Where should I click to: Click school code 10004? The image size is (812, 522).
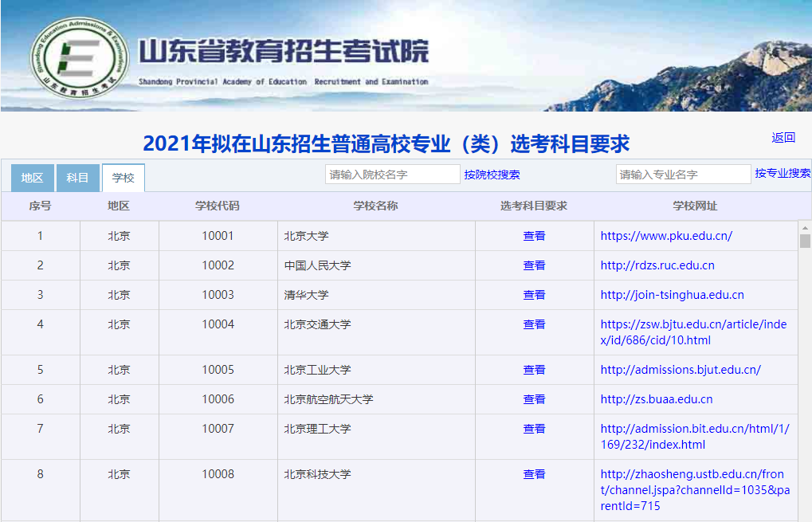(218, 324)
